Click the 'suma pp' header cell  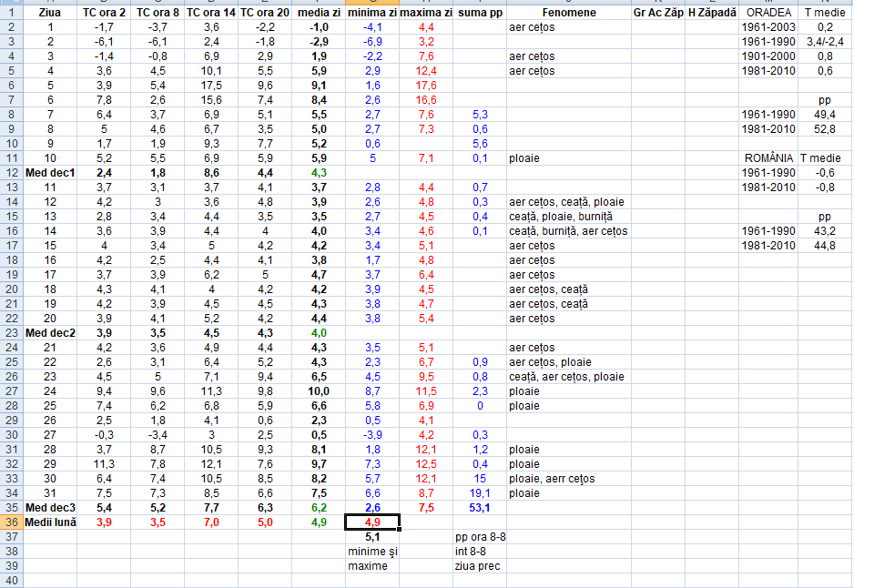coord(480,12)
